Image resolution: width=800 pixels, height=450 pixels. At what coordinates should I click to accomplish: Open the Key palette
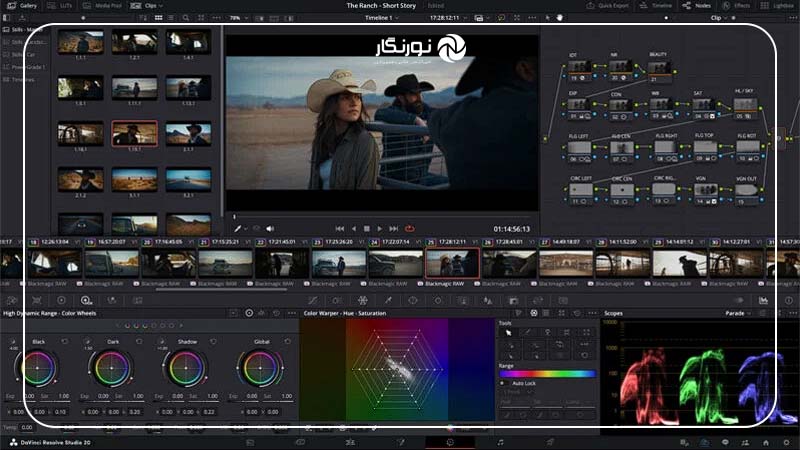click(513, 301)
